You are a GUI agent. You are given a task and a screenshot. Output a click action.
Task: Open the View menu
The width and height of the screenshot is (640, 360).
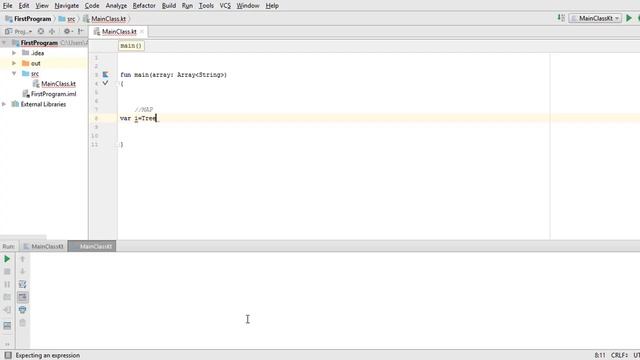42,6
